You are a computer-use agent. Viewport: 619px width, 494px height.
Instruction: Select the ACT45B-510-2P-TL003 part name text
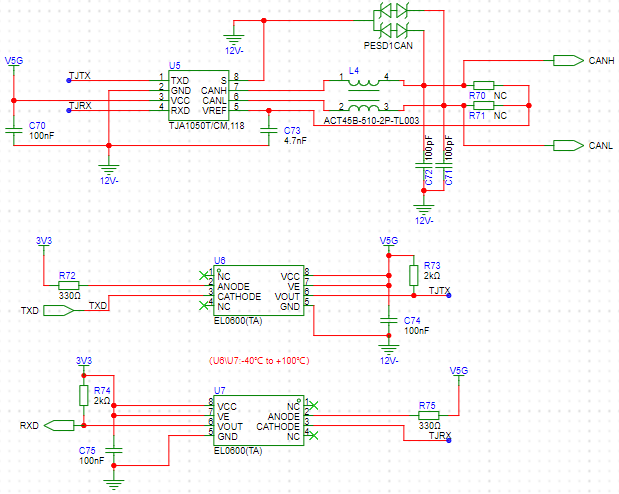pos(371,120)
